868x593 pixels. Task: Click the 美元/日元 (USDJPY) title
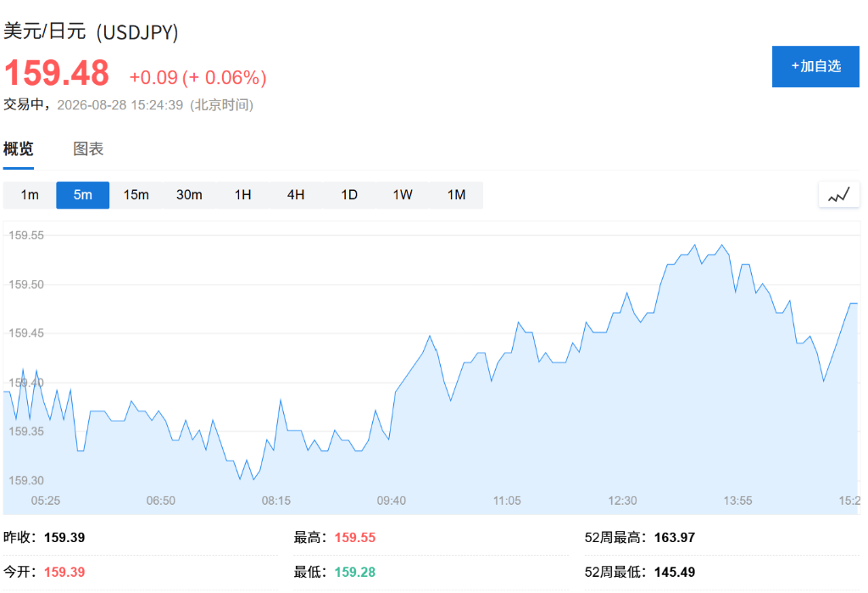(x=91, y=31)
